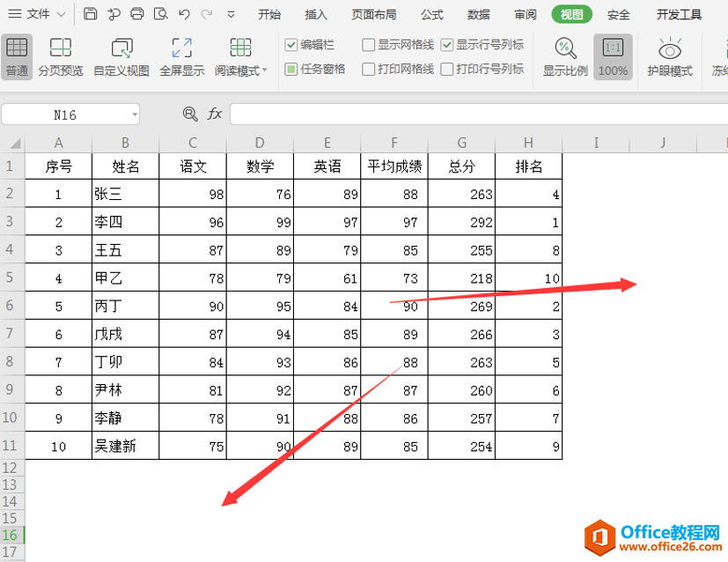Open quick access toolbar customize dropdown

(x=231, y=15)
